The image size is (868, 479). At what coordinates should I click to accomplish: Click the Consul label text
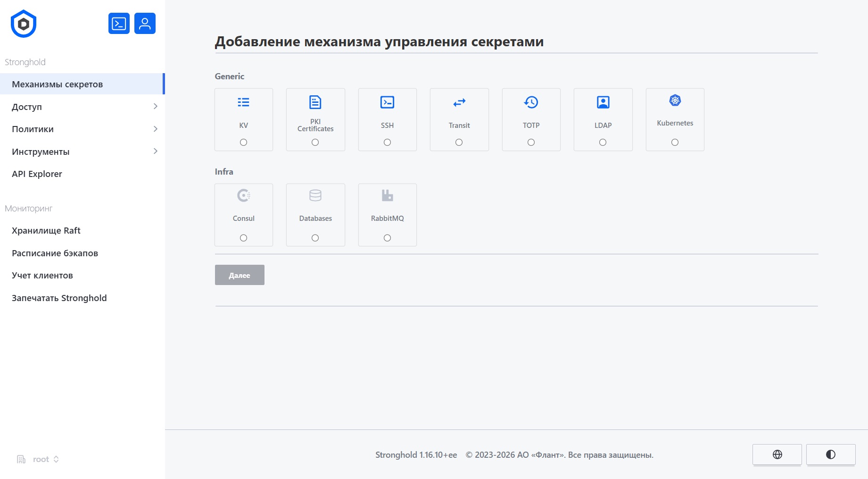coord(244,218)
